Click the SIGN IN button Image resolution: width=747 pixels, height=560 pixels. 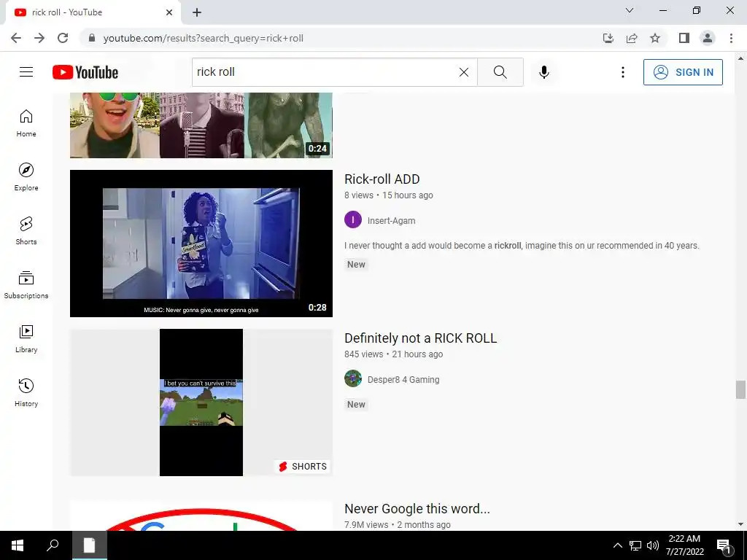point(683,72)
